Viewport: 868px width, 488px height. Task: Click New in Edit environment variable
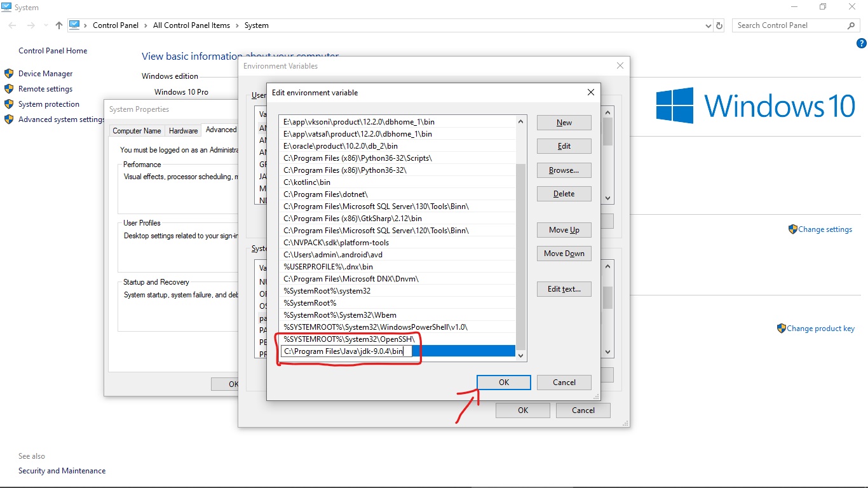(x=564, y=123)
